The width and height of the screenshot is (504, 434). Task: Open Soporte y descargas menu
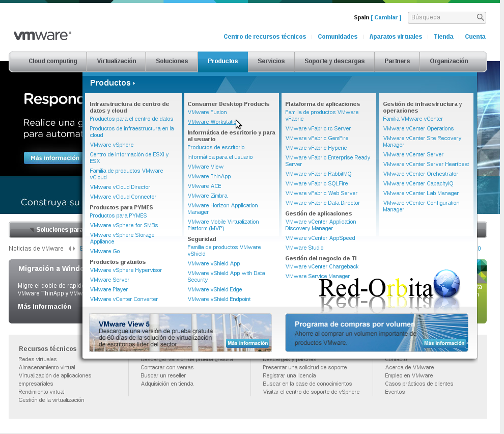click(334, 61)
